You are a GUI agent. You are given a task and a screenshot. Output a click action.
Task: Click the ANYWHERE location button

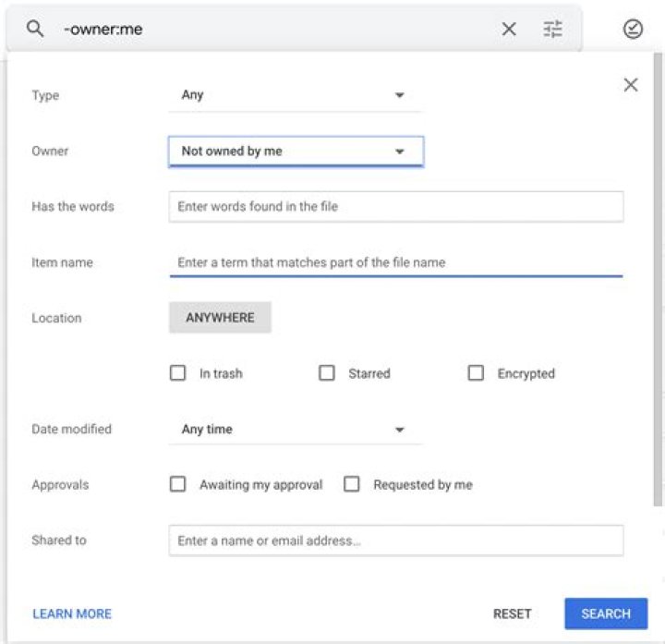pyautogui.click(x=220, y=318)
